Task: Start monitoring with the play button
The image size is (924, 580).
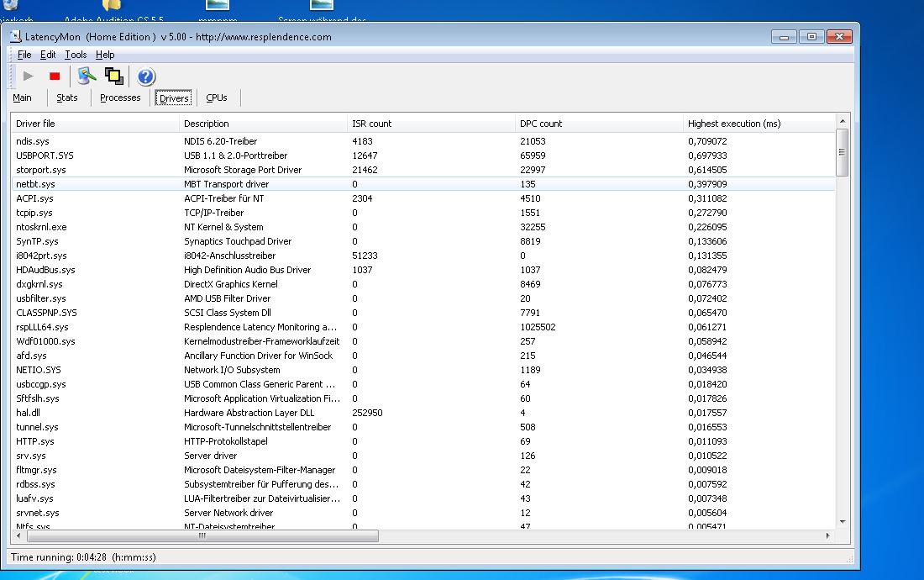Action: pyautogui.click(x=29, y=76)
